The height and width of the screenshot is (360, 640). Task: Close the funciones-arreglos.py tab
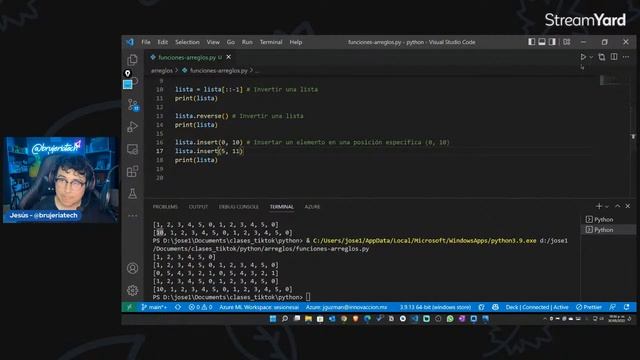click(229, 57)
